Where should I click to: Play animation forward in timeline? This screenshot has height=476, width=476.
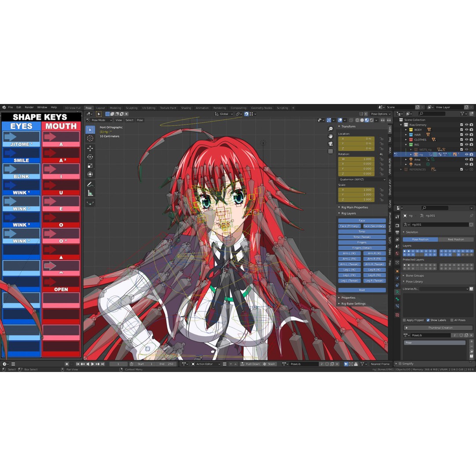(x=93, y=364)
